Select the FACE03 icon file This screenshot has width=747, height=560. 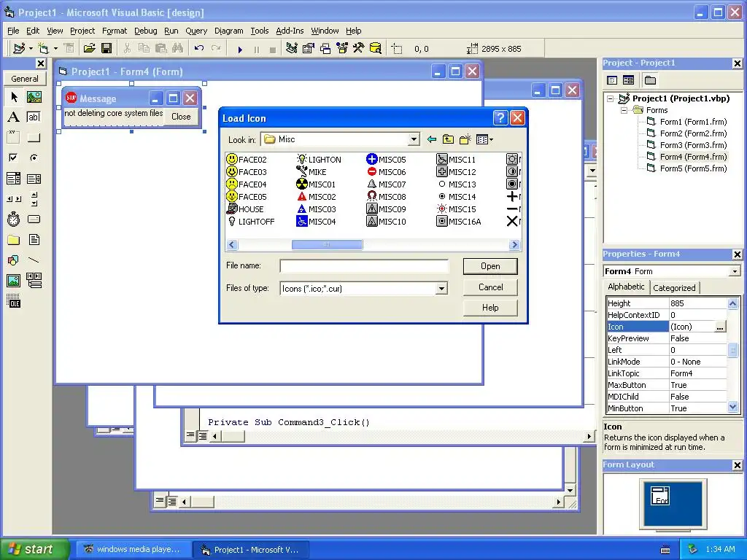click(247, 172)
